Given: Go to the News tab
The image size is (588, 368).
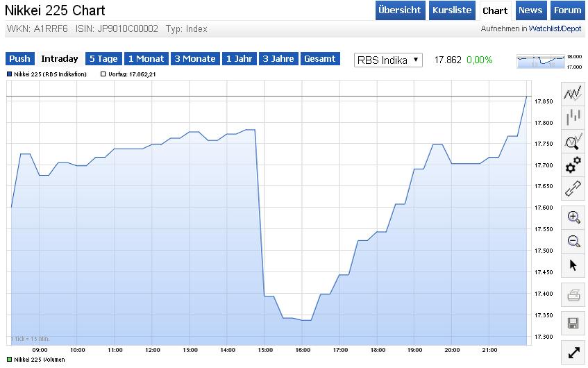Looking at the screenshot, I should [x=530, y=10].
